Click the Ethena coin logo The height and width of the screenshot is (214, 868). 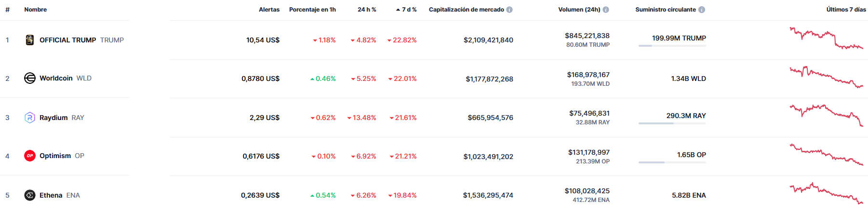click(30, 195)
